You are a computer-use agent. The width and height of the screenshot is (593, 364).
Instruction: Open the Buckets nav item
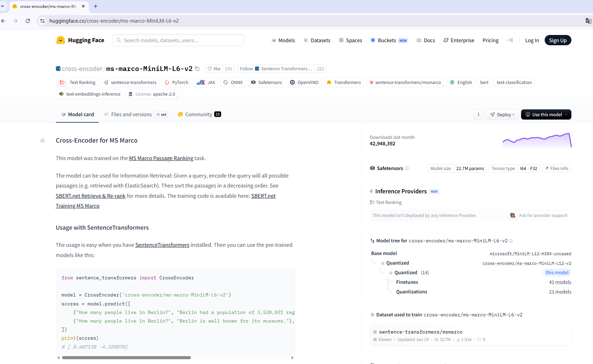click(x=389, y=40)
